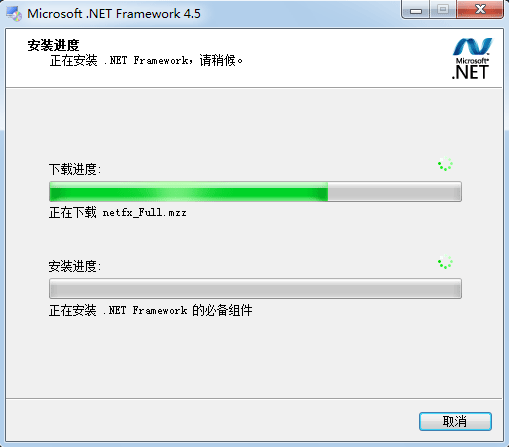The height and width of the screenshot is (447, 509).
Task: Click the 取消 cancel button
Action: 455,421
